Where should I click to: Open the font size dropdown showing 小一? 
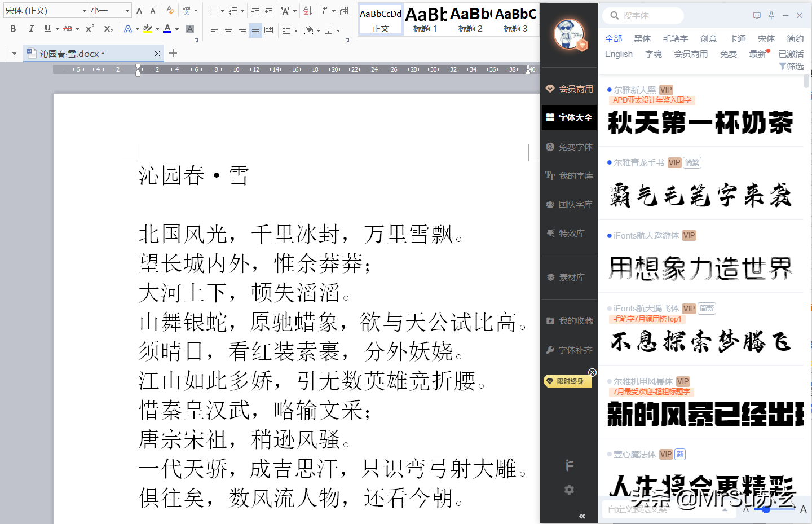127,10
